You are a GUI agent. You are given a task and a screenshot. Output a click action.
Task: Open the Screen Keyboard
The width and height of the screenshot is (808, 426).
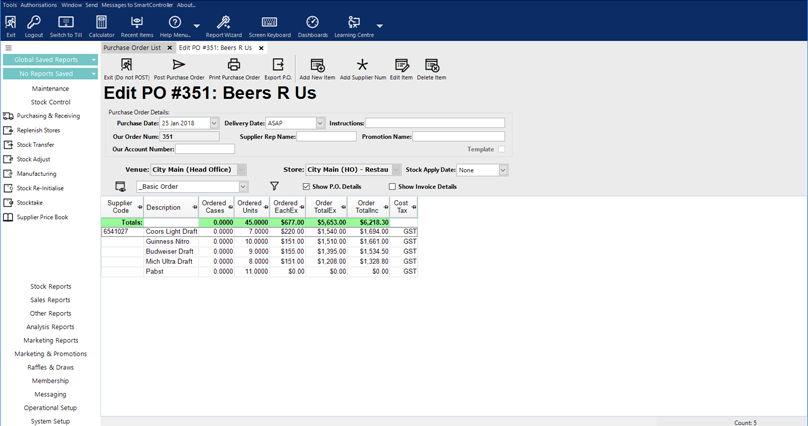point(270,23)
